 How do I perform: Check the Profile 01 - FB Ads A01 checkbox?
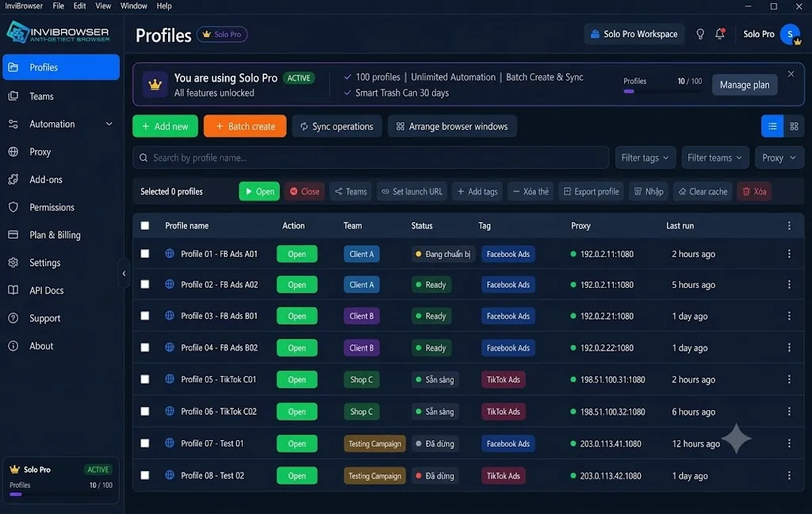(145, 254)
